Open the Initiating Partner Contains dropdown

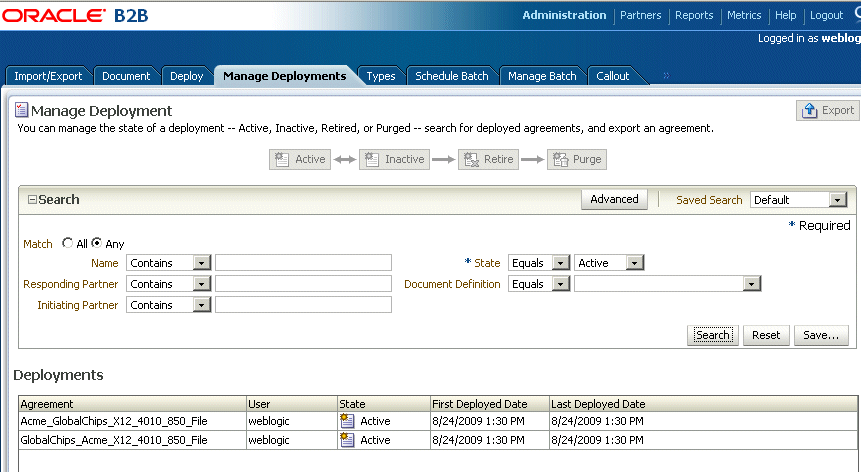pyautogui.click(x=169, y=305)
